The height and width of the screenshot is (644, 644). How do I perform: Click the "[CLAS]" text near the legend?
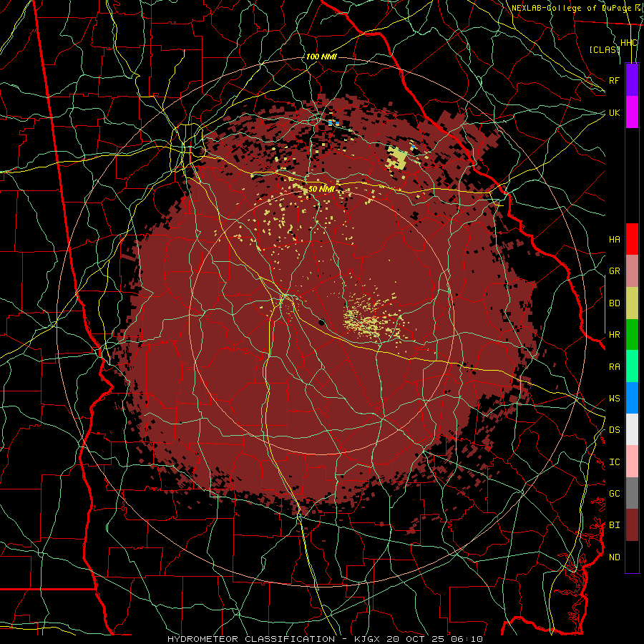(604, 49)
